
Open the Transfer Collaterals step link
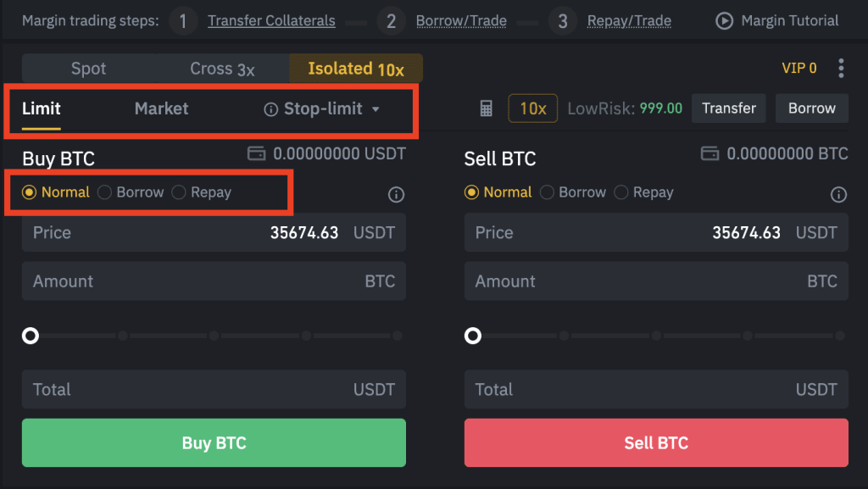point(271,20)
